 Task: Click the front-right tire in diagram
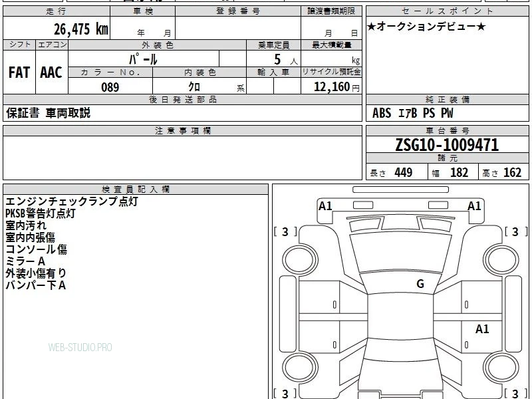[x=501, y=259]
